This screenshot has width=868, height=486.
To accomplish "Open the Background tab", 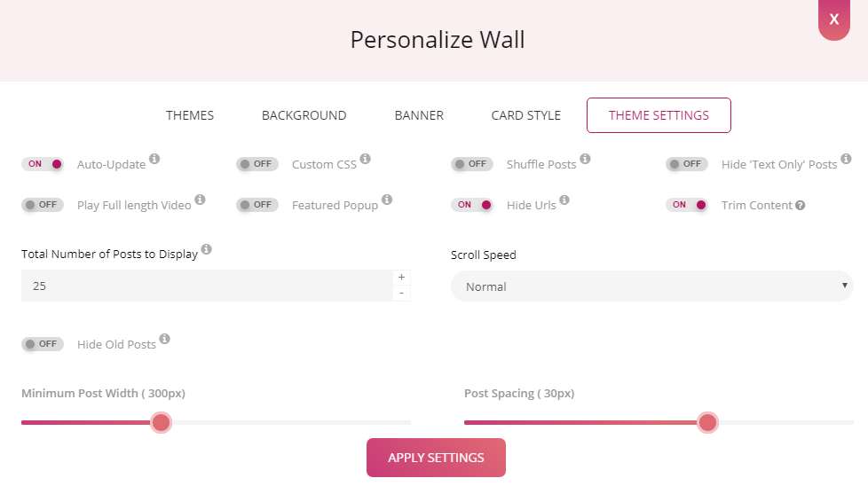I will point(304,115).
